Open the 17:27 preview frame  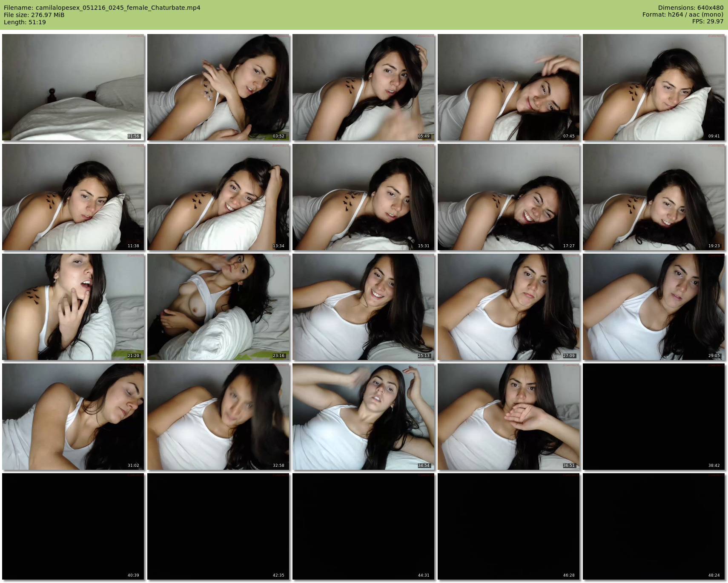tap(509, 197)
